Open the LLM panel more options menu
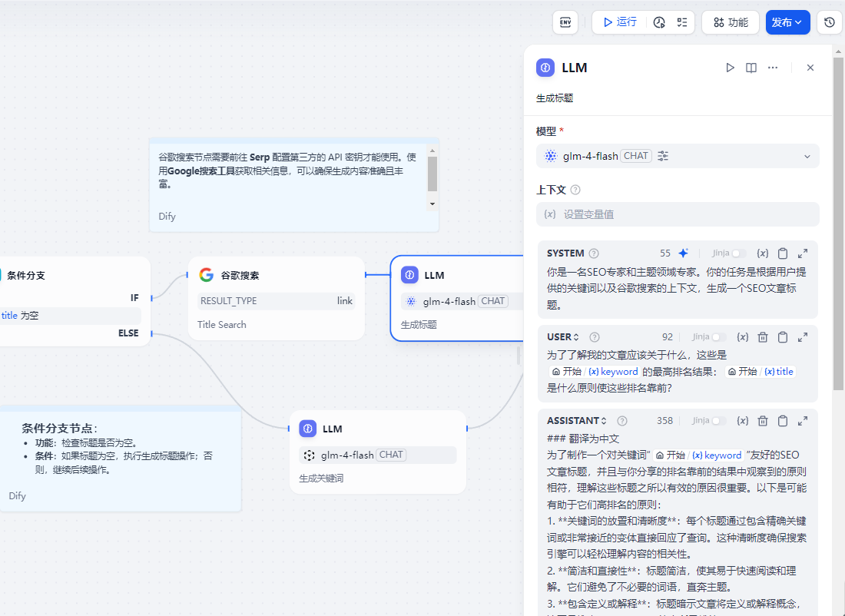Image resolution: width=845 pixels, height=616 pixels. [773, 68]
